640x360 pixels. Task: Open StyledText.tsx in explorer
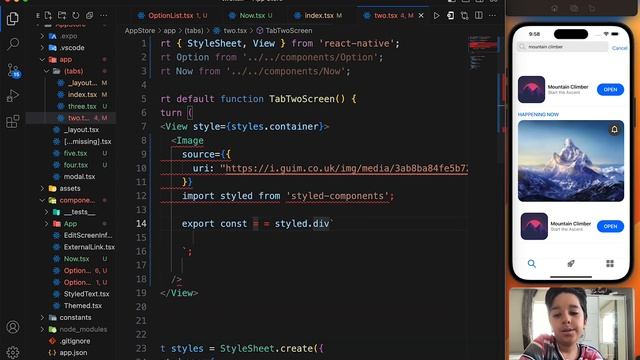[x=86, y=294]
